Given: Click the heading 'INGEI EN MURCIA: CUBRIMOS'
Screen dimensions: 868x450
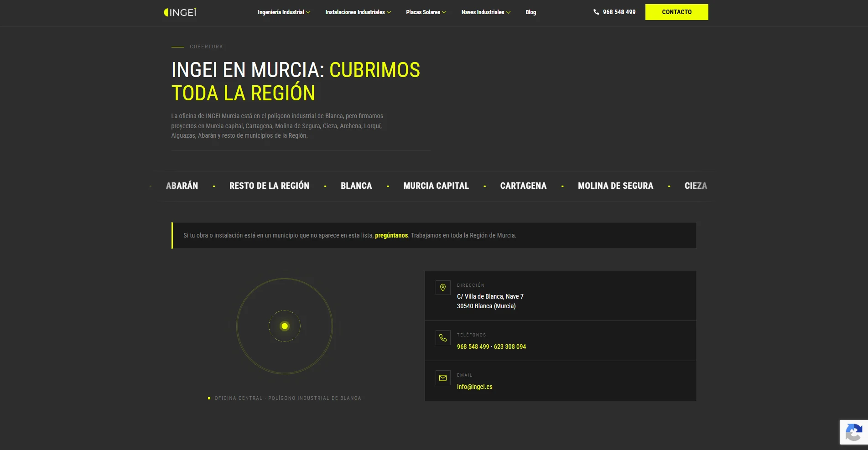Looking at the screenshot, I should click(x=296, y=70).
